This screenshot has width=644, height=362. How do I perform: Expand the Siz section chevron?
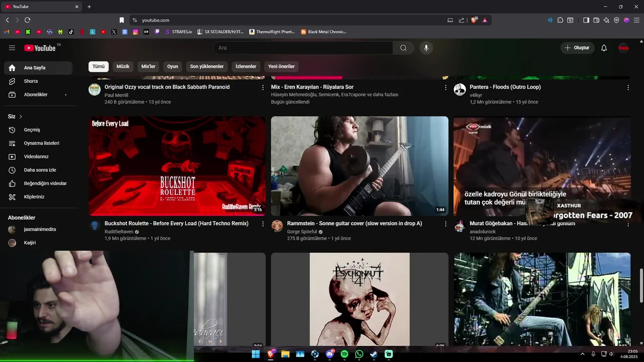point(21,117)
